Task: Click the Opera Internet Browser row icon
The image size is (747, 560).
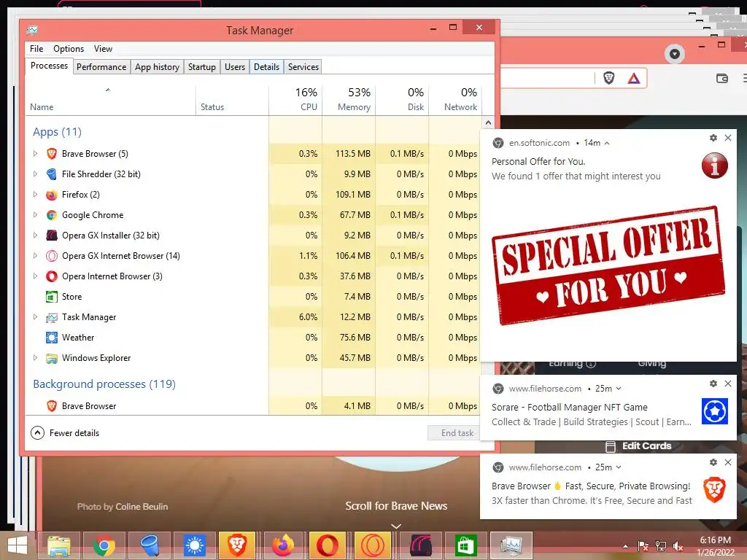Action: (52, 276)
